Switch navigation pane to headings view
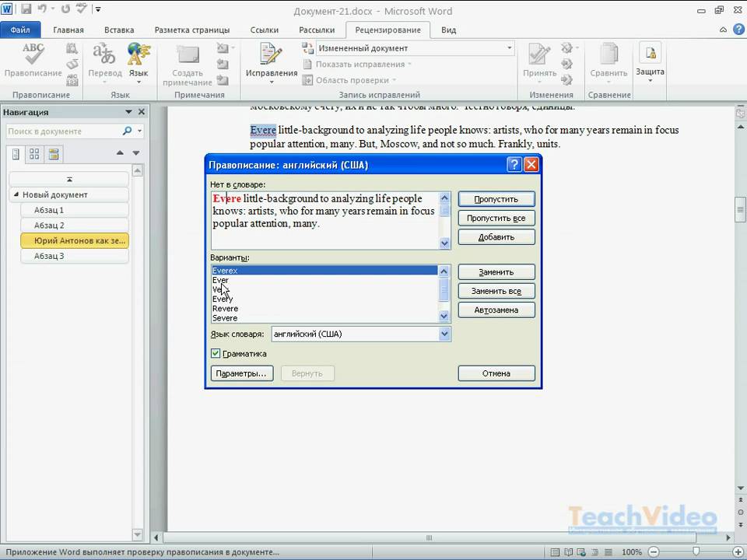Image resolution: width=747 pixels, height=560 pixels. click(x=16, y=154)
